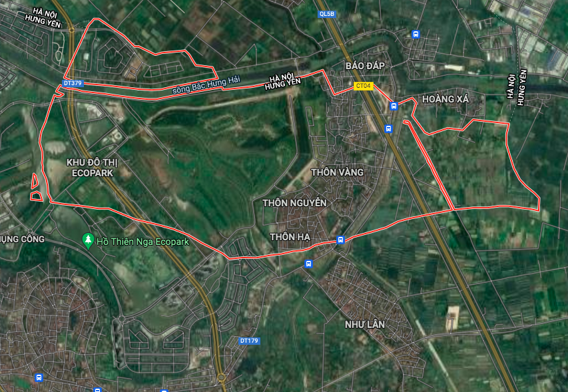This screenshot has height=392, width=568.
Task: Click the Khu Đô Thị Ecopark label
Action: [93, 168]
